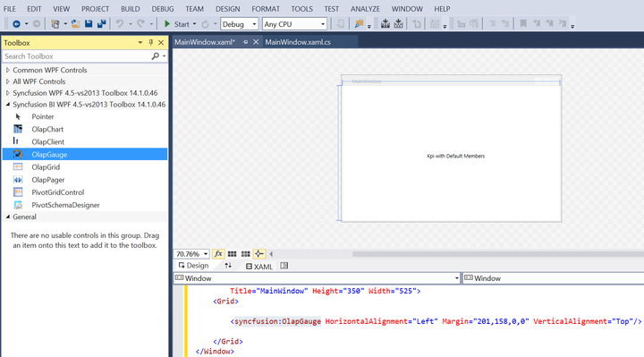Toggle snap to gridlines button

pyautogui.click(x=246, y=254)
